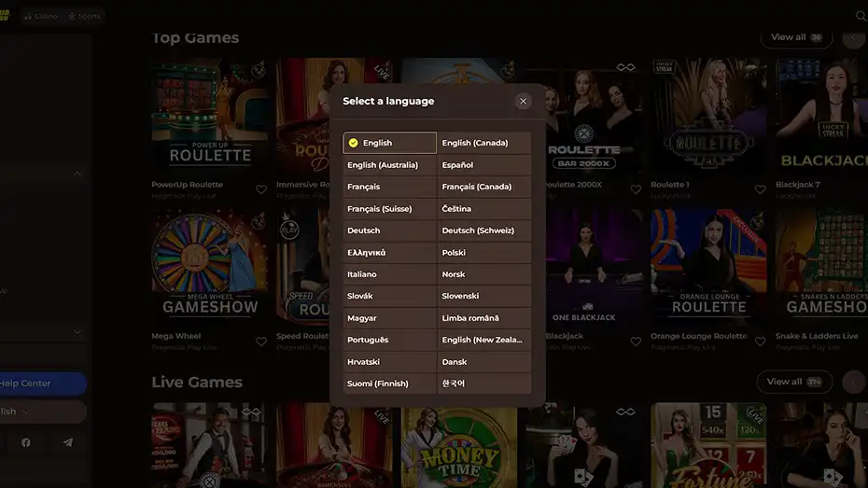Open the Help Center button
The image size is (868, 488).
(43, 383)
